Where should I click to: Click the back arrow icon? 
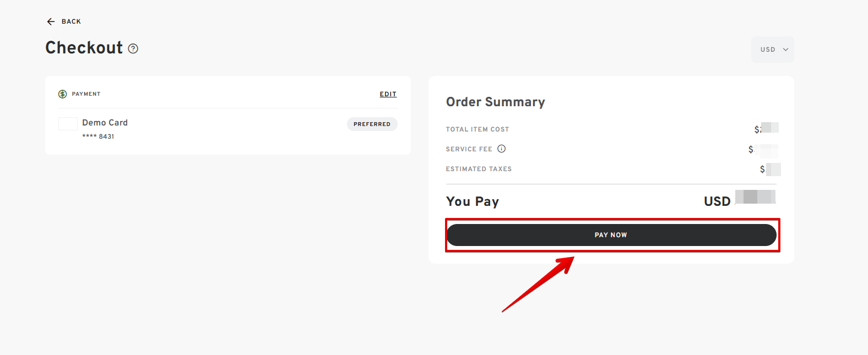tap(51, 21)
